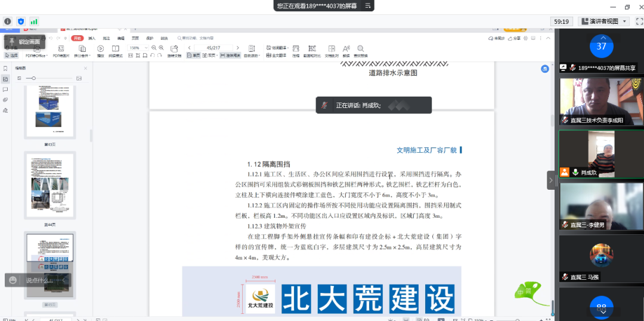644x321 pixels.
Task: Click the thumbnail size slider
Action: tap(34, 78)
